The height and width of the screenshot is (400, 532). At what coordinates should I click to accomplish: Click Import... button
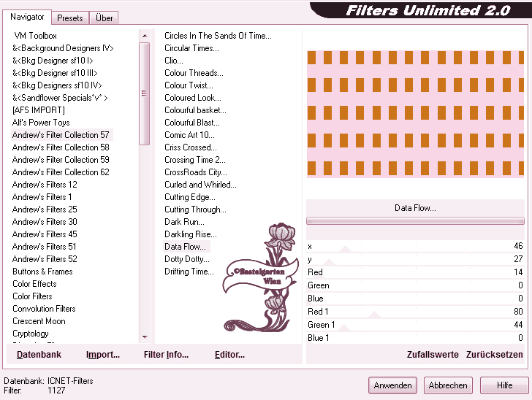click(103, 355)
